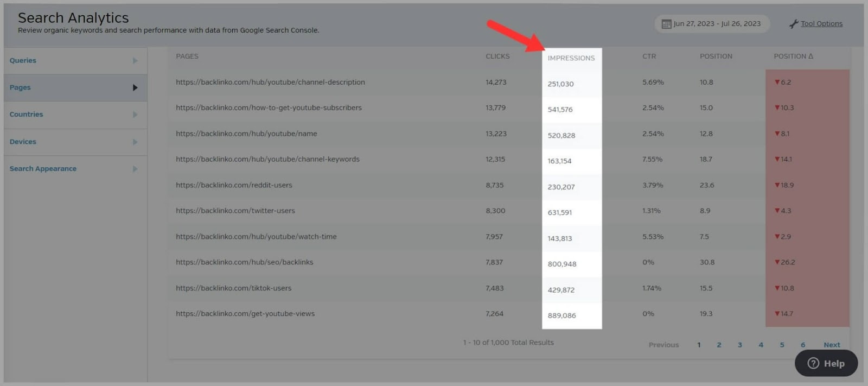
Task: Open the date range picker
Action: point(711,24)
